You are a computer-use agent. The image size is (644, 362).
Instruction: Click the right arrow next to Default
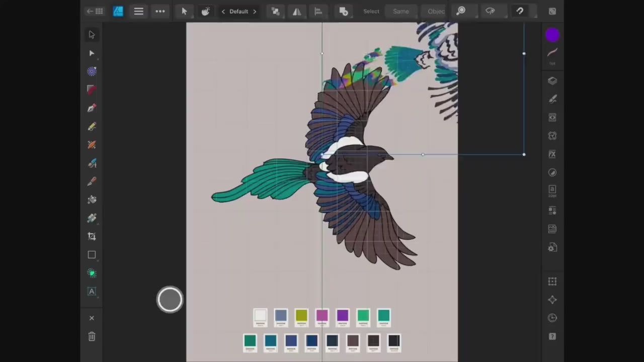point(255,11)
